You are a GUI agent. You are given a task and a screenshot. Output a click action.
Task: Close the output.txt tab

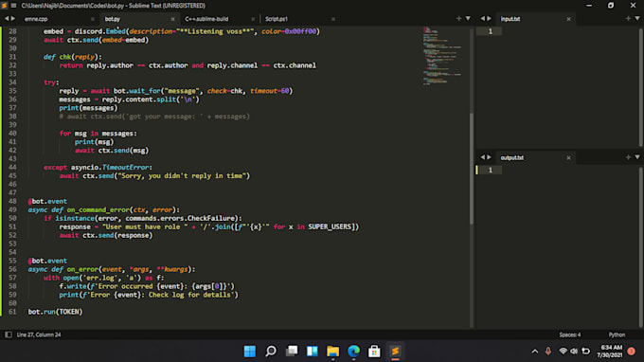pyautogui.click(x=568, y=158)
